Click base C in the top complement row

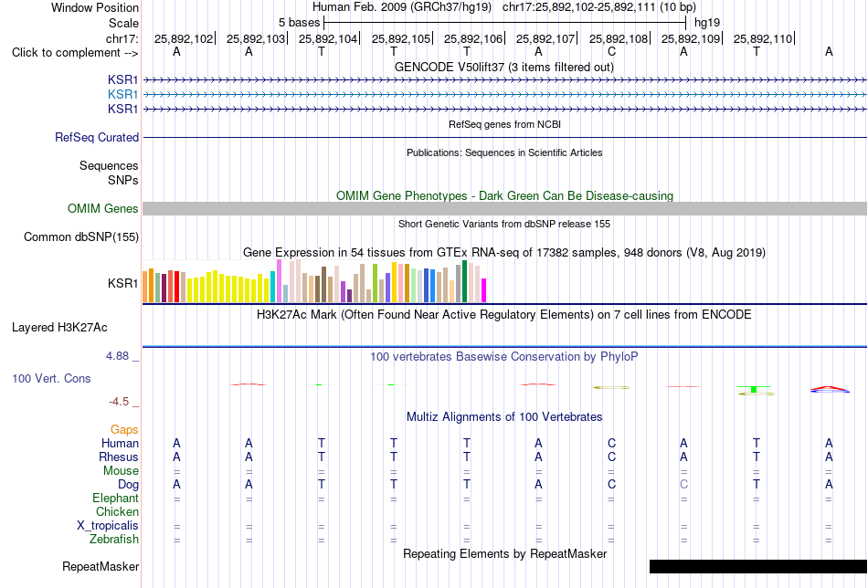pos(611,51)
